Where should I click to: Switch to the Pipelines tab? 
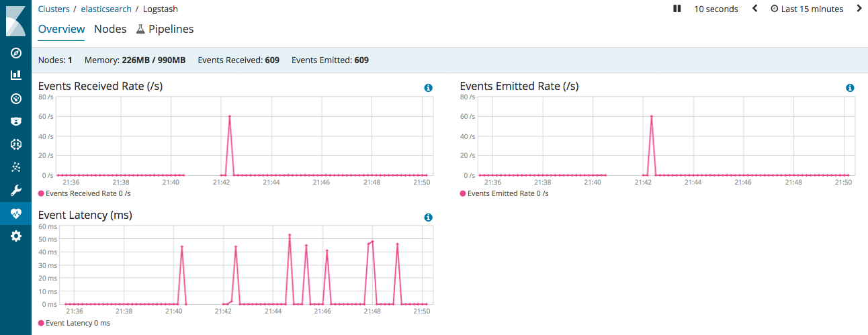pos(165,30)
